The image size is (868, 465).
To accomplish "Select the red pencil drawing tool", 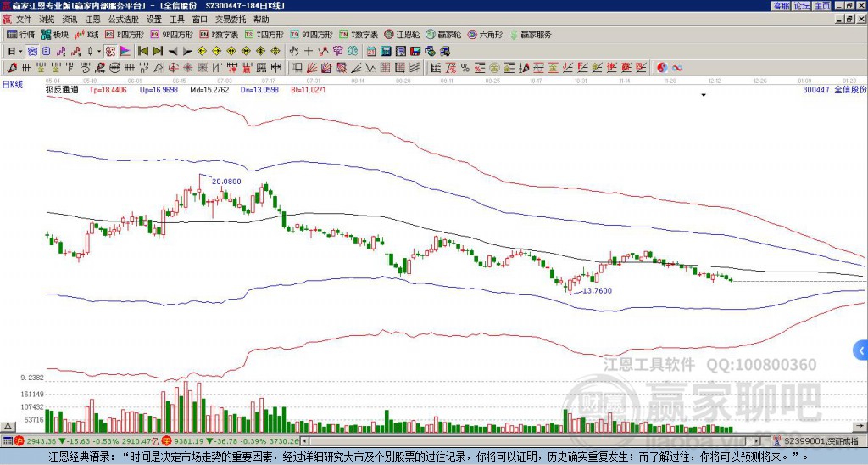I will [12, 68].
